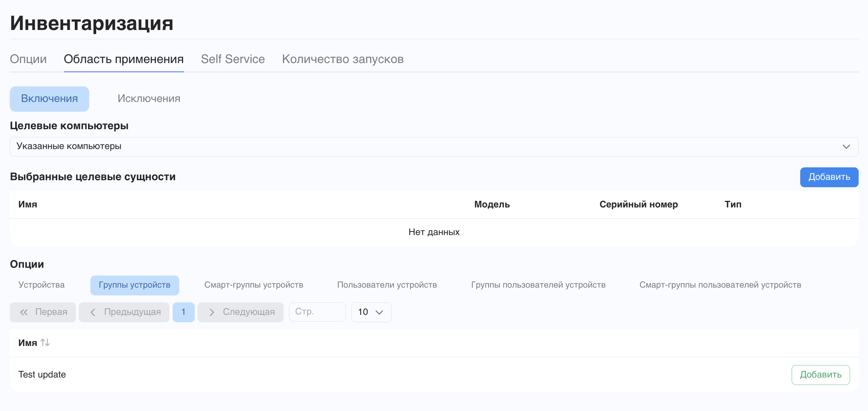
Task: Go to the Первая page button
Action: tap(43, 312)
